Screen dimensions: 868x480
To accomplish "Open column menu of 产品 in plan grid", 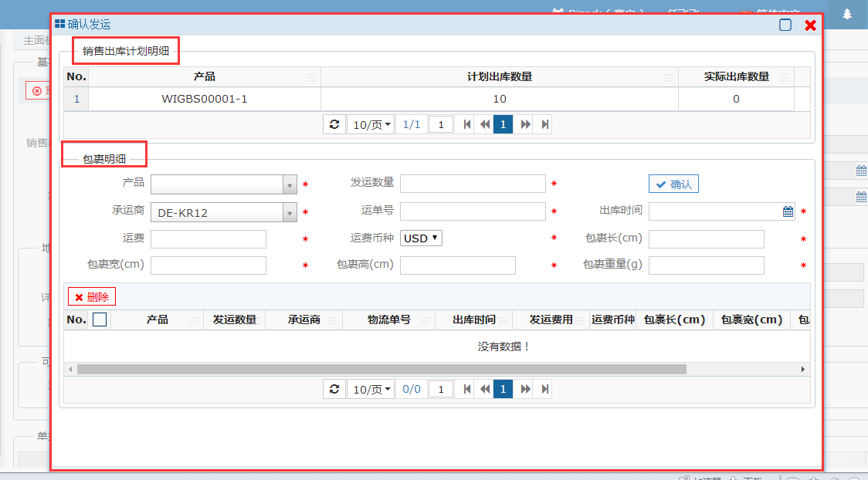I will [x=312, y=77].
